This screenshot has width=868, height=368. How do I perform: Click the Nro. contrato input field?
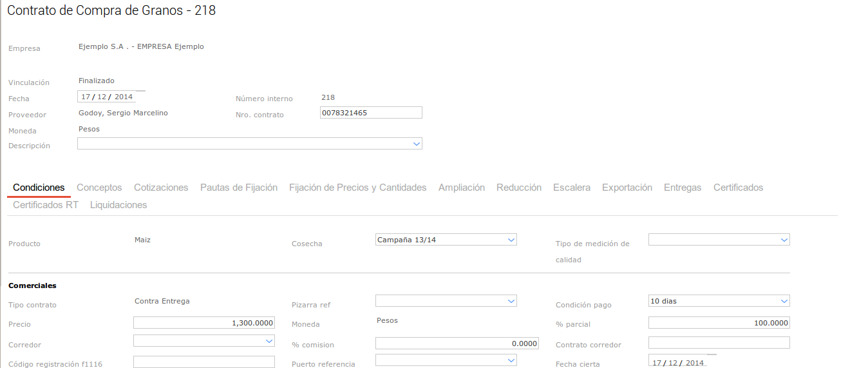371,113
